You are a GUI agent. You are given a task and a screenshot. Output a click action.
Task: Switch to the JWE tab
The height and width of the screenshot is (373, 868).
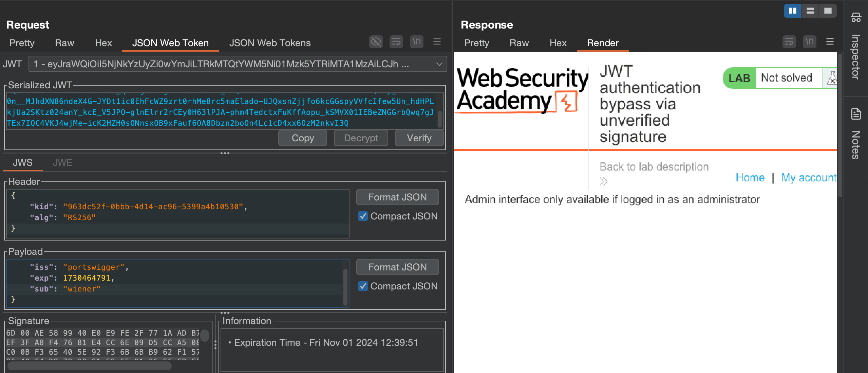[62, 162]
